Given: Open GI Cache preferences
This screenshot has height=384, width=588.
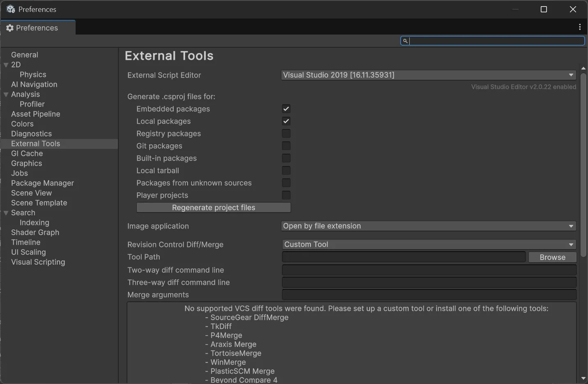Looking at the screenshot, I should 27,153.
